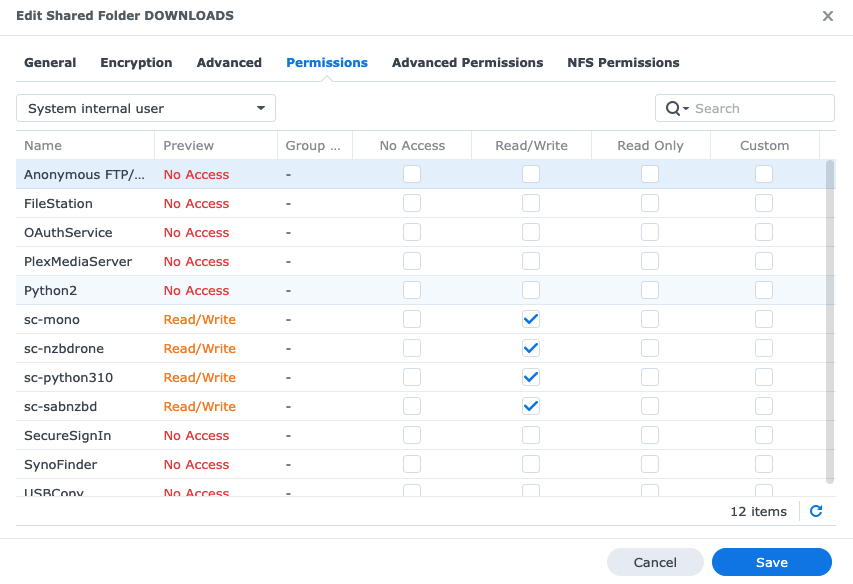Tick Custom permission for sc-python310
The width and height of the screenshot is (853, 584).
[x=764, y=378]
